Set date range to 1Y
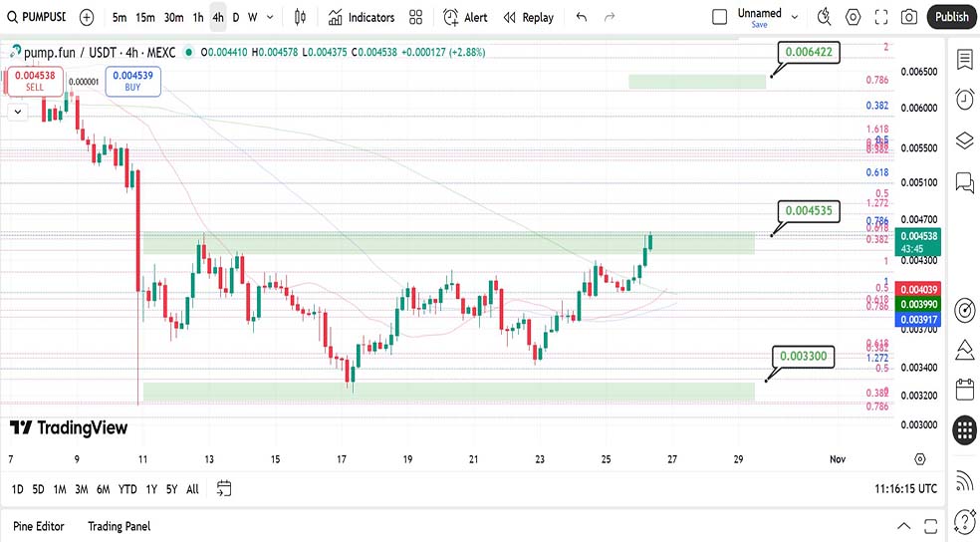Screen dimensions: 980x542 pos(151,489)
